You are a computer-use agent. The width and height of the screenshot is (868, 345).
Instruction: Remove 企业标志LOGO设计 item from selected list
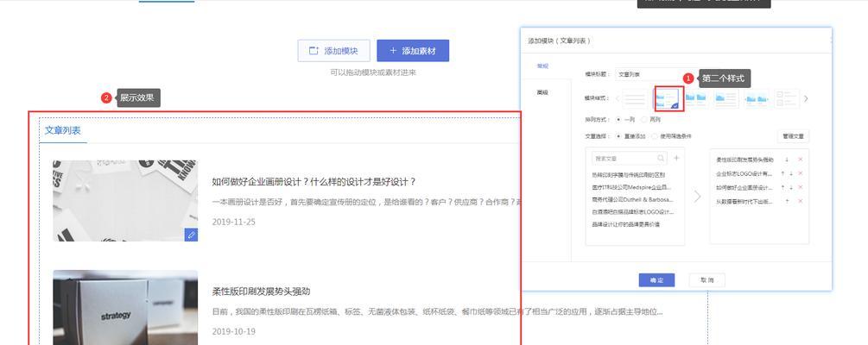point(800,173)
